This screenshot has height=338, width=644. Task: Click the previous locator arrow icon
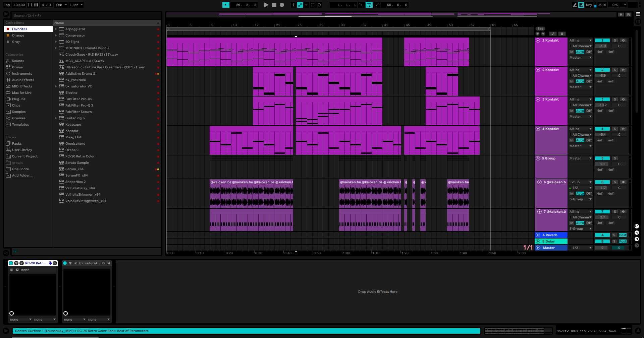[538, 33]
